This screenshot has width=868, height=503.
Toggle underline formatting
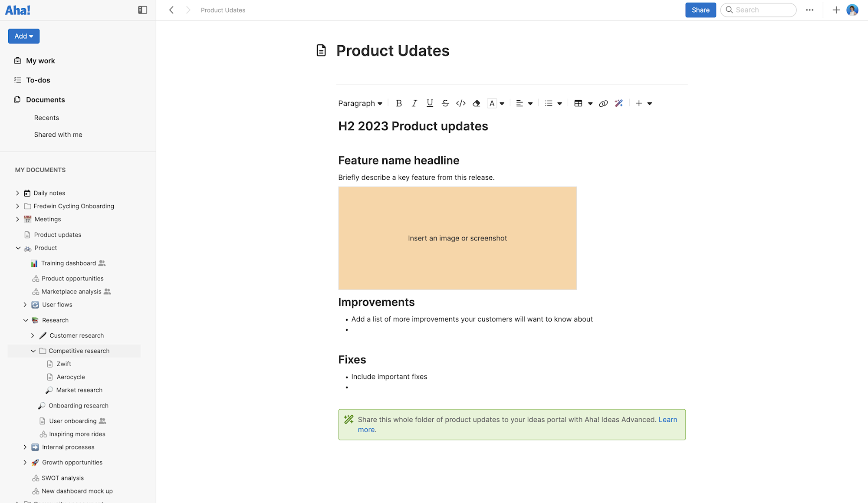click(x=430, y=103)
